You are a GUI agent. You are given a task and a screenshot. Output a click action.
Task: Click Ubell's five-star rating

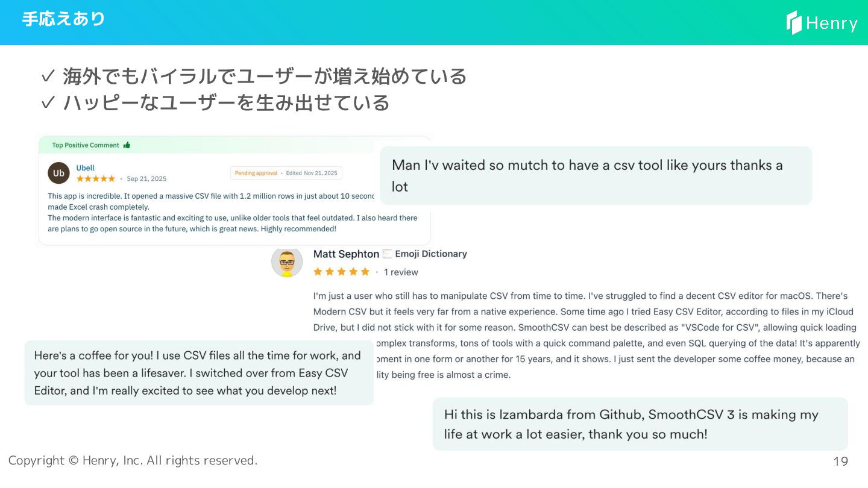coord(96,179)
